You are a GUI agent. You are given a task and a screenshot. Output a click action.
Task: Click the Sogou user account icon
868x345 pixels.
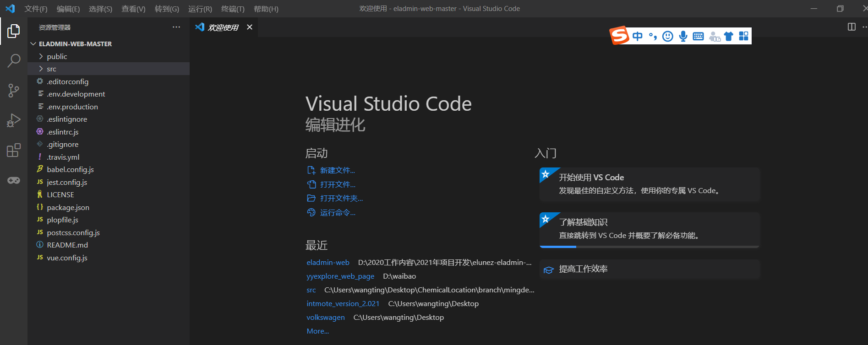[x=714, y=36]
